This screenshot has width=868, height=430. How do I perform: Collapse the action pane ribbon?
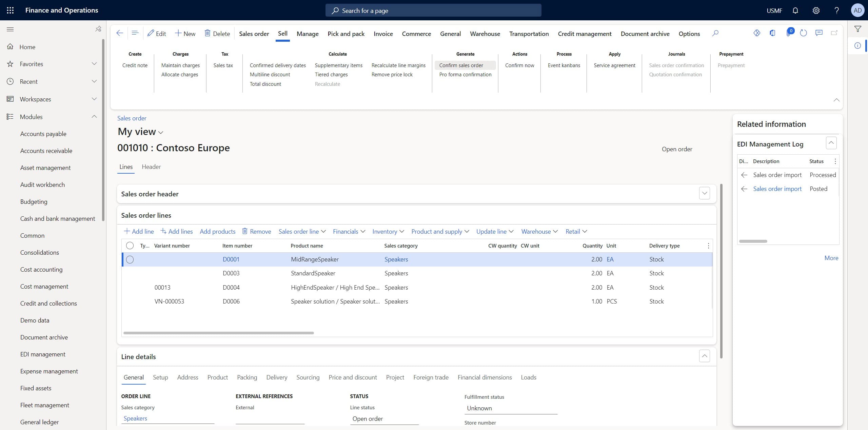(x=836, y=100)
